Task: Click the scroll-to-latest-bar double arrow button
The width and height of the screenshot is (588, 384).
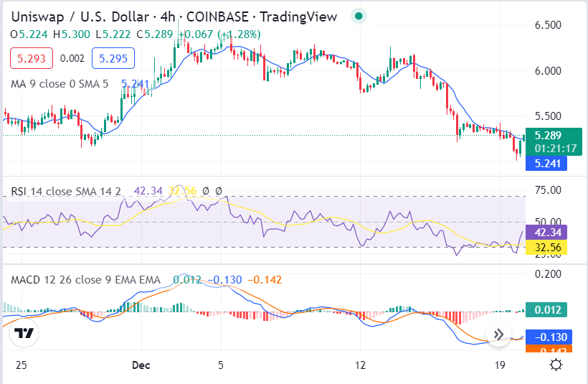Action: pyautogui.click(x=498, y=334)
